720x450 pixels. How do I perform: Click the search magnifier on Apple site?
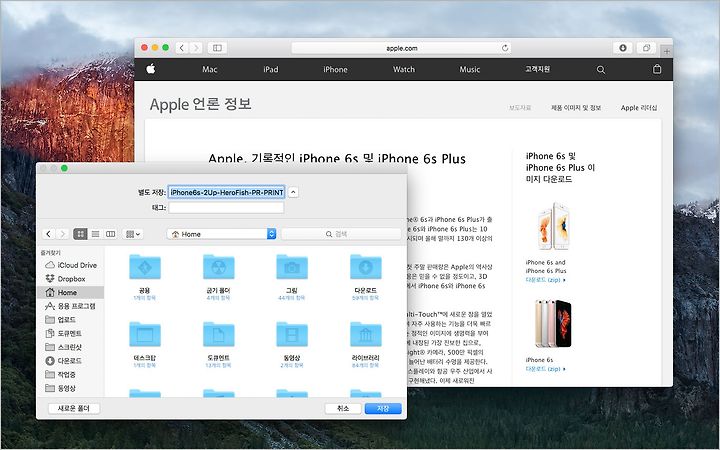601,69
